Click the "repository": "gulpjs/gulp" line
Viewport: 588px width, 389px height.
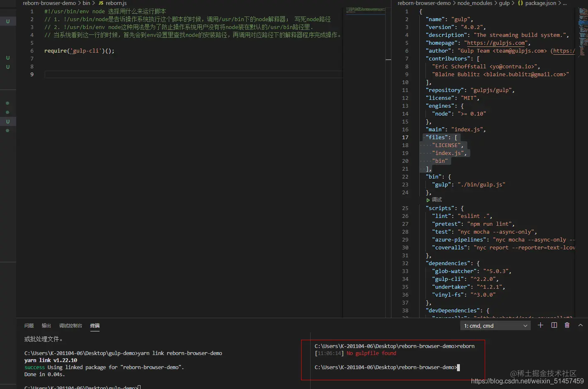pos(470,90)
